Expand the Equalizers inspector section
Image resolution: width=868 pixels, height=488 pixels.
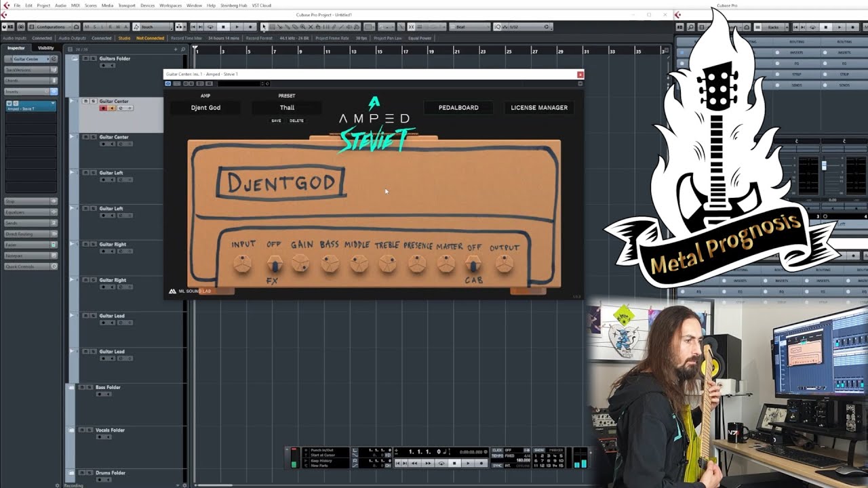click(31, 212)
